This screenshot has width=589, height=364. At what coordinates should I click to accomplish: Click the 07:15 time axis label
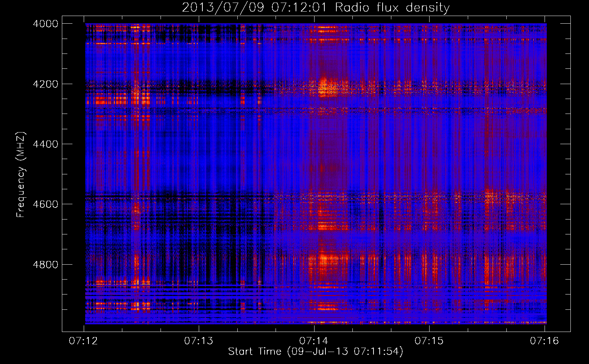coord(429,341)
